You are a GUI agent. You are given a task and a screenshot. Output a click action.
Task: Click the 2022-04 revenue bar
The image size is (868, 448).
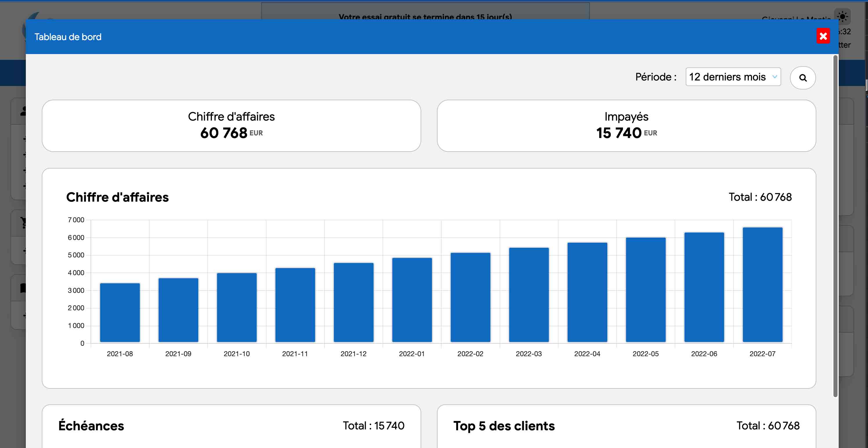tap(587, 293)
